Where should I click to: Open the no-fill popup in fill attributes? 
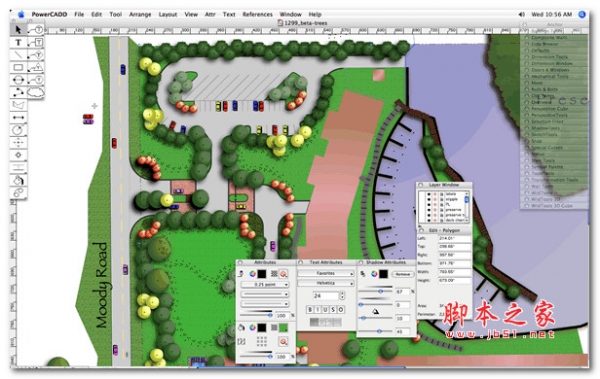click(x=283, y=341)
